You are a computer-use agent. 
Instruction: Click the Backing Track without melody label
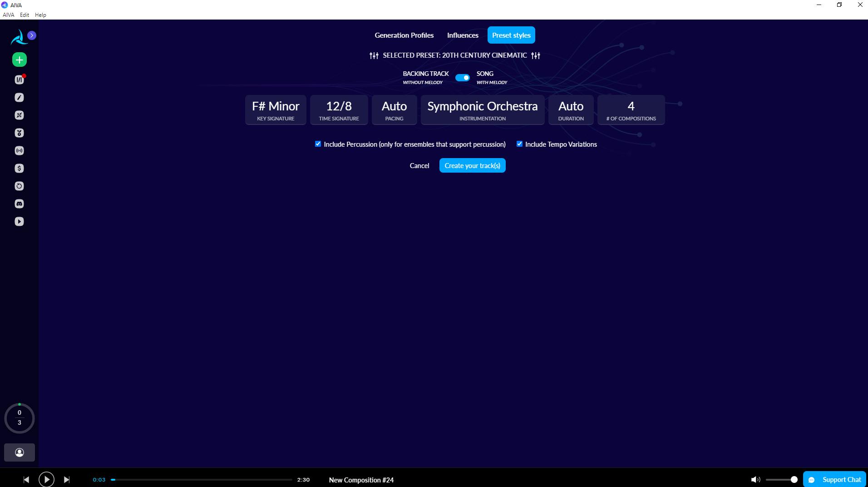[x=425, y=78]
